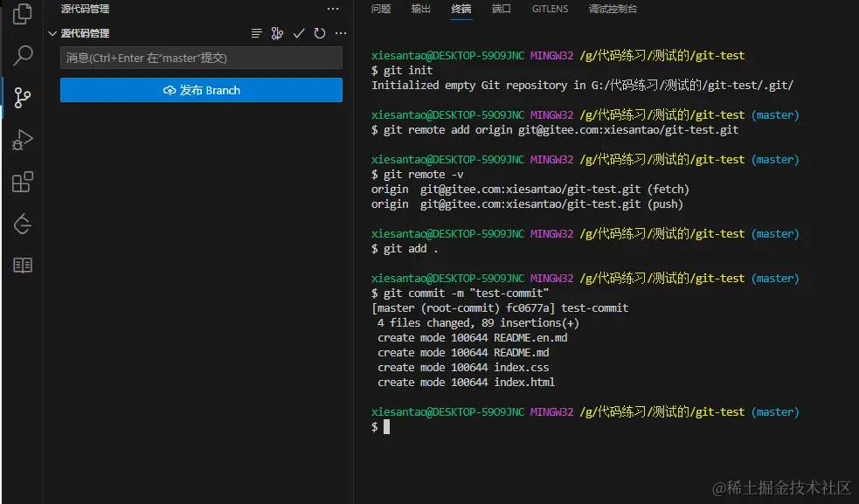Open the GITLENS panel tab
Viewport: 859px width, 504px height.
pyautogui.click(x=550, y=9)
